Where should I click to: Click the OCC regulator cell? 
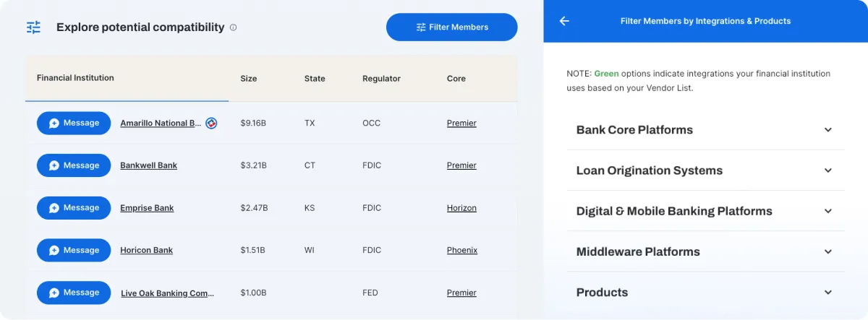click(x=371, y=124)
